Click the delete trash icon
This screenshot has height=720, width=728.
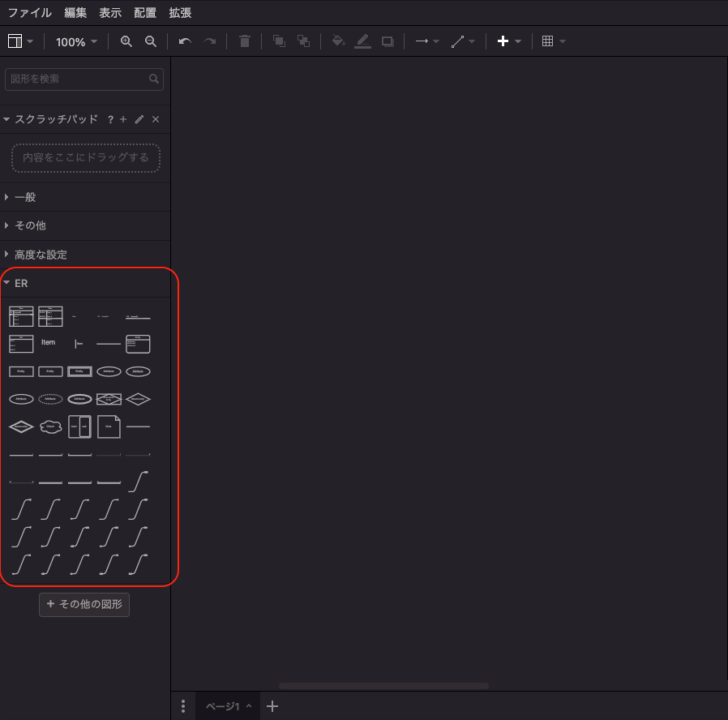click(245, 41)
